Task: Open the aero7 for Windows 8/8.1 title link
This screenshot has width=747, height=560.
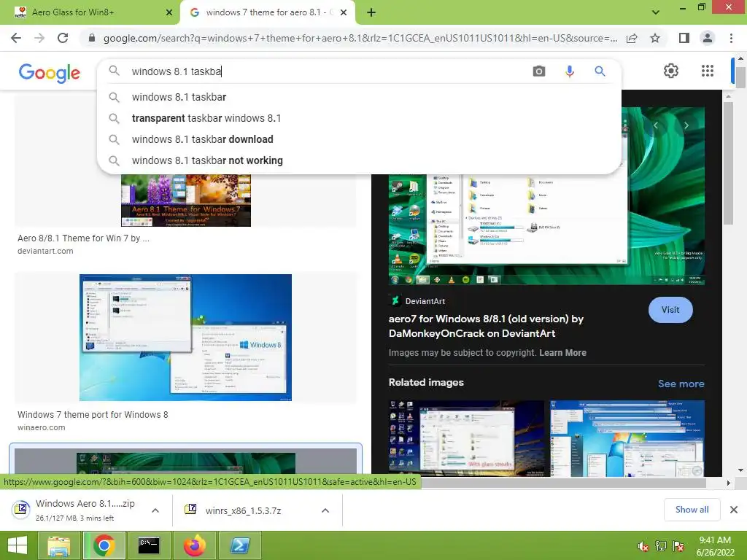Action: (486, 326)
